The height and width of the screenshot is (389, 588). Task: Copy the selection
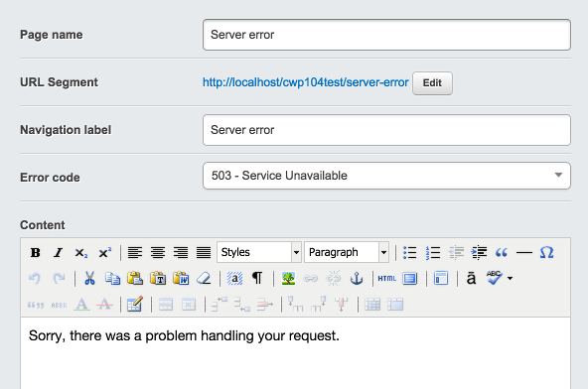pyautogui.click(x=112, y=279)
